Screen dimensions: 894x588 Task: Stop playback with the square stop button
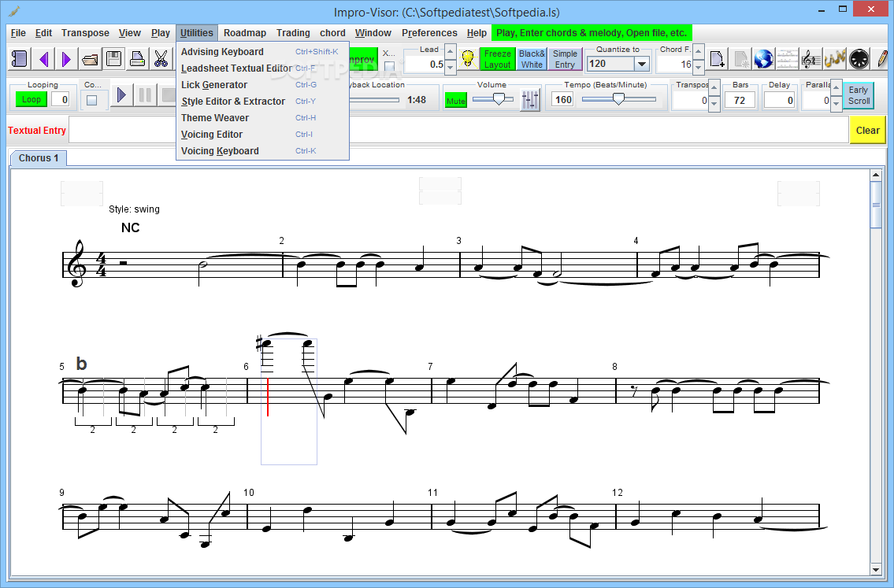[166, 94]
